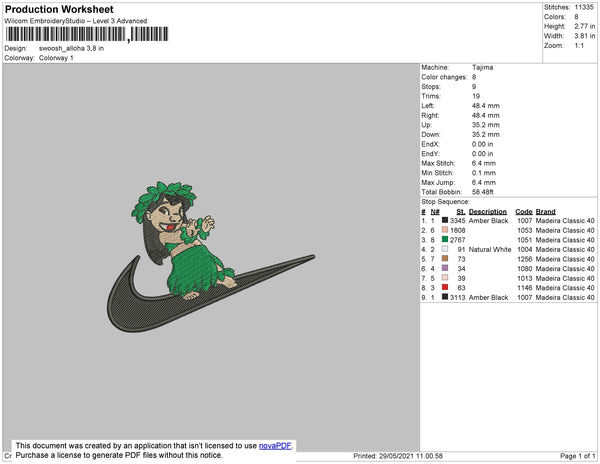Click the 'Description' column header
The width and height of the screenshot is (600, 464).
tap(488, 212)
